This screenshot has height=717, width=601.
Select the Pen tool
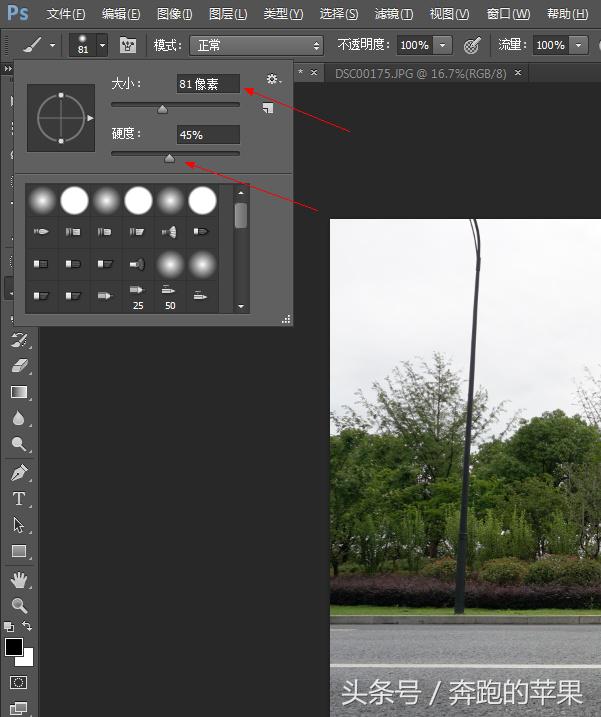(19, 472)
